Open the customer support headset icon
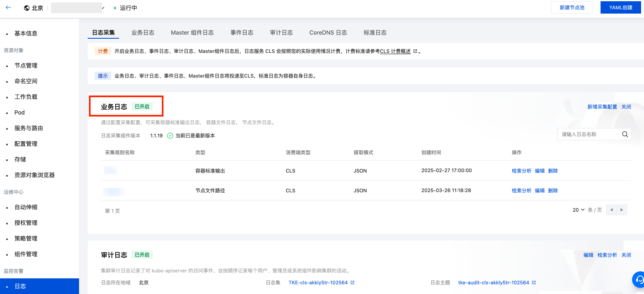 coord(639,280)
